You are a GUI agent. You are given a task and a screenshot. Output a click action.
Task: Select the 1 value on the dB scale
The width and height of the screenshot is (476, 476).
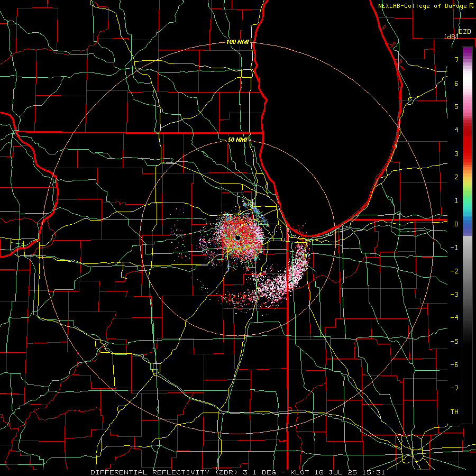[x=456, y=200]
